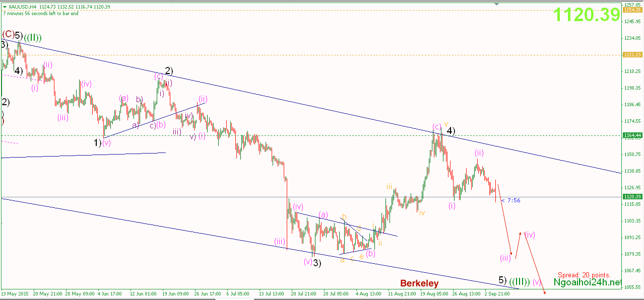
Task: Open the green dropdown triangle beside XAUUSD,H4
Action: click(x=5, y=7)
